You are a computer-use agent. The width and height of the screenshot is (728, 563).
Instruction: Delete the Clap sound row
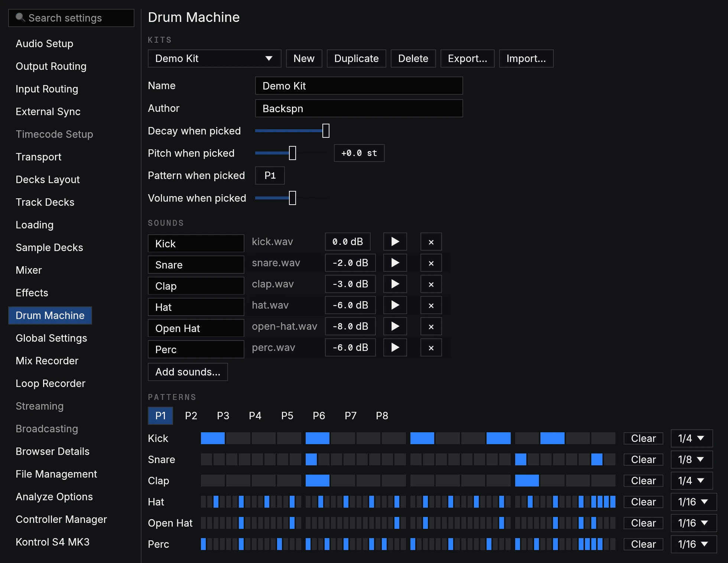coord(431,284)
